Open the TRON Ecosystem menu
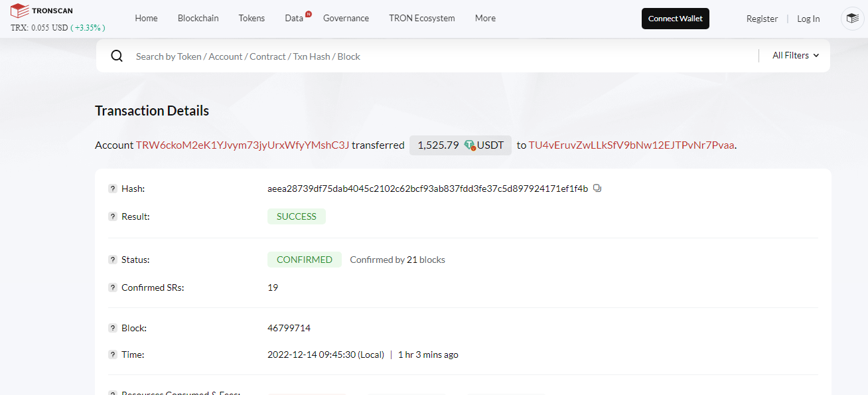This screenshot has width=868, height=395. coord(422,18)
